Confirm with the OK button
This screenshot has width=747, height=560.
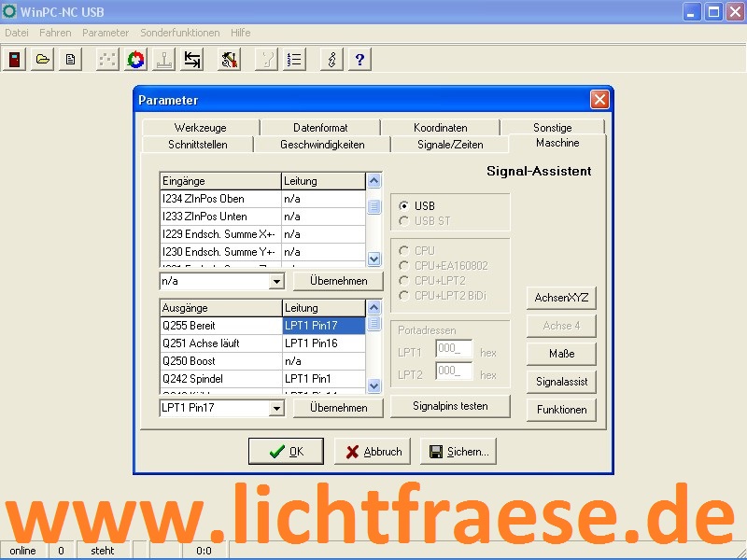pos(286,452)
